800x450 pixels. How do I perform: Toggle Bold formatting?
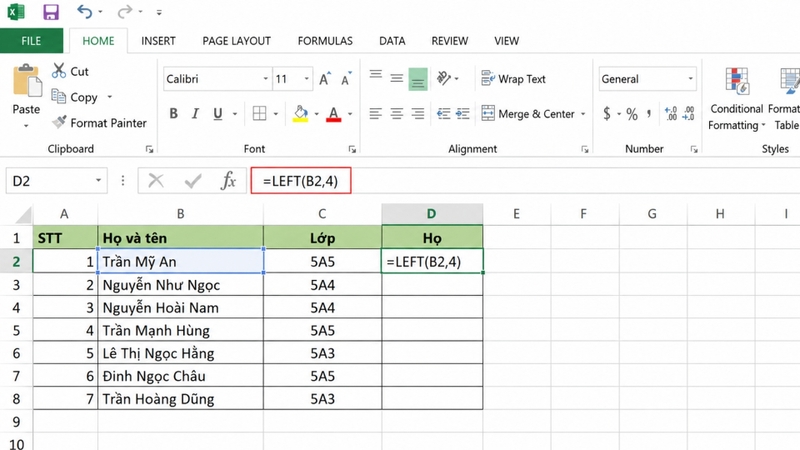[173, 113]
